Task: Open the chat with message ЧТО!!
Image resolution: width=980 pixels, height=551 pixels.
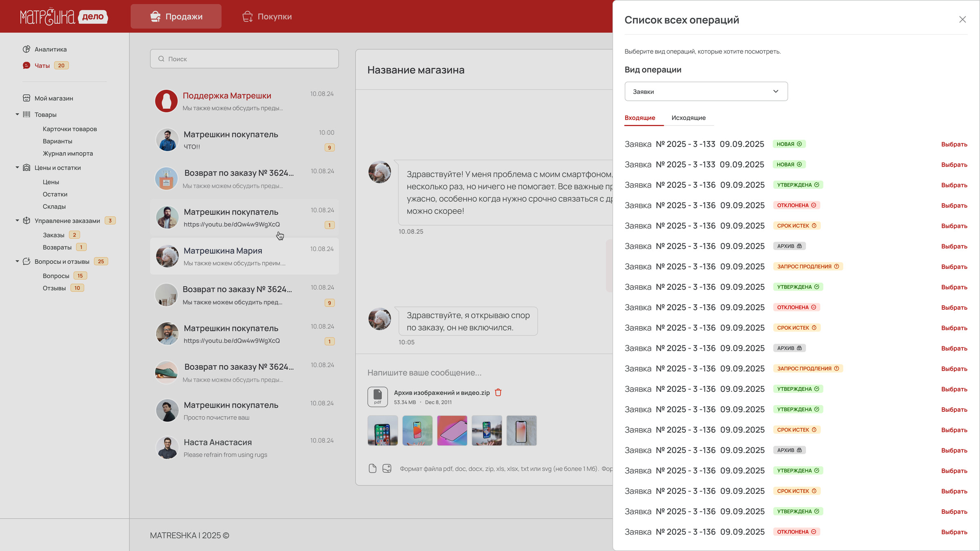Action: point(244,140)
